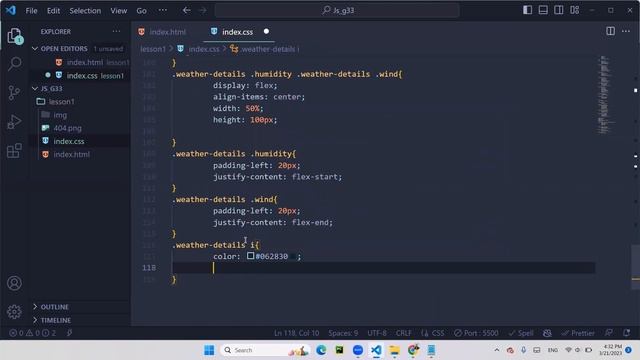Go forward with the right arrow

203,10
